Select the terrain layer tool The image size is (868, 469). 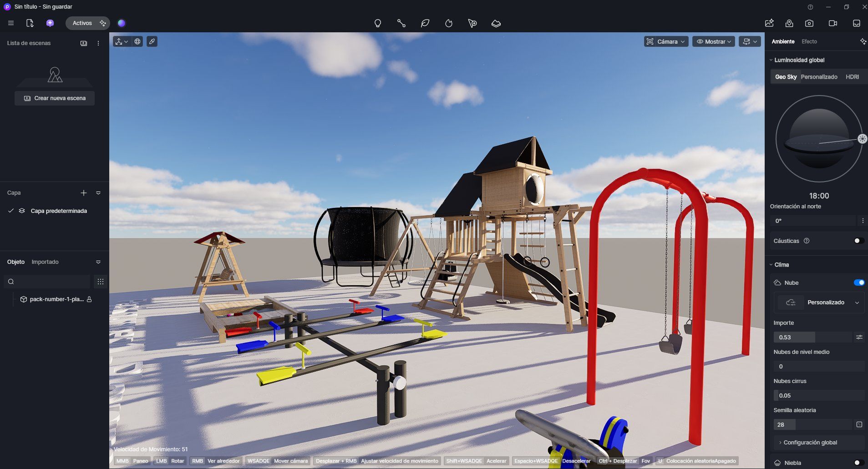496,23
